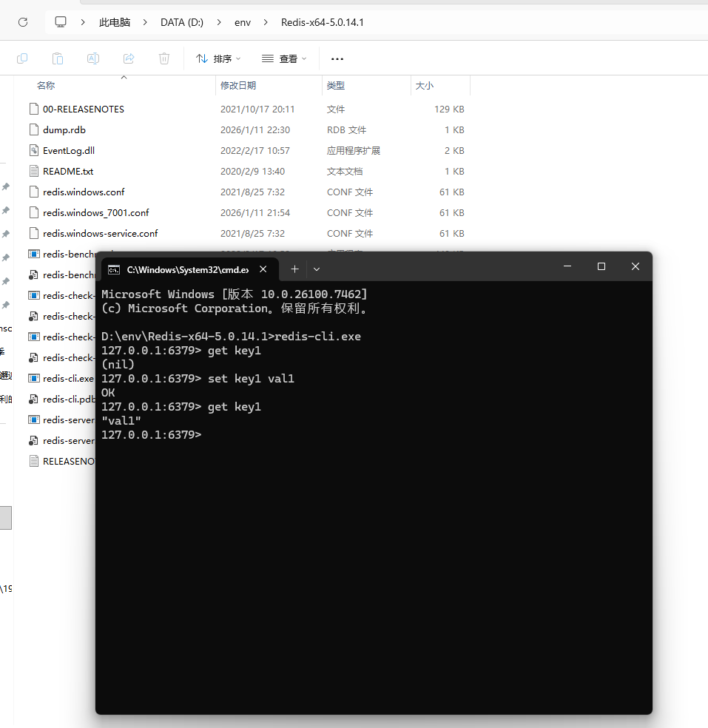Click the terminal line 'set key1 val1'
Image resolution: width=708 pixels, height=728 pixels.
pyautogui.click(x=251, y=378)
